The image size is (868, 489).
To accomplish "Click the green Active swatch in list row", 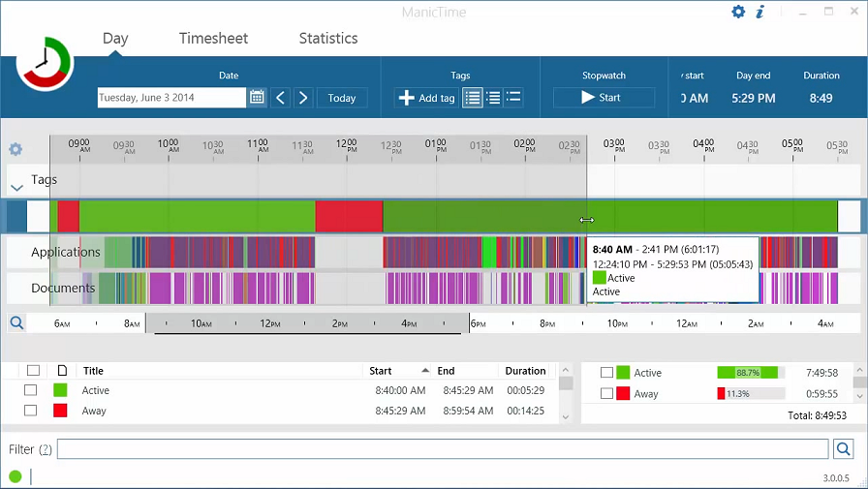I will point(60,390).
